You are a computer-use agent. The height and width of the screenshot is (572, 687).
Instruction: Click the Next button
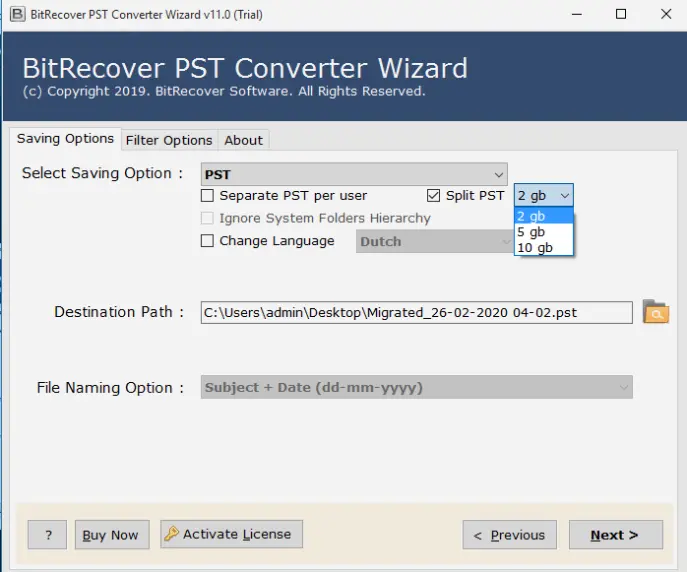615,535
